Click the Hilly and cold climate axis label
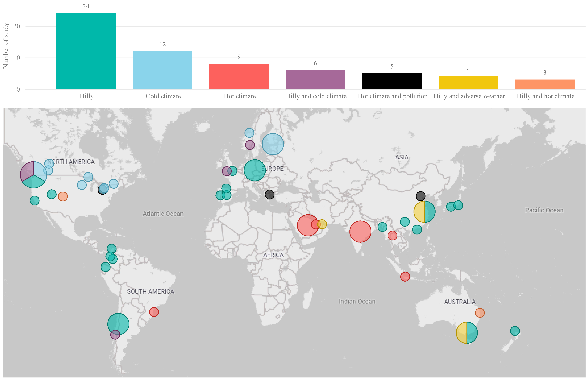The image size is (588, 381). click(x=316, y=96)
